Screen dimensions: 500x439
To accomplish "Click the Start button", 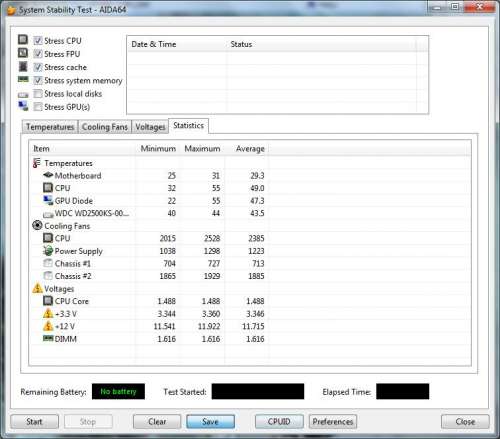I will 34,422.
